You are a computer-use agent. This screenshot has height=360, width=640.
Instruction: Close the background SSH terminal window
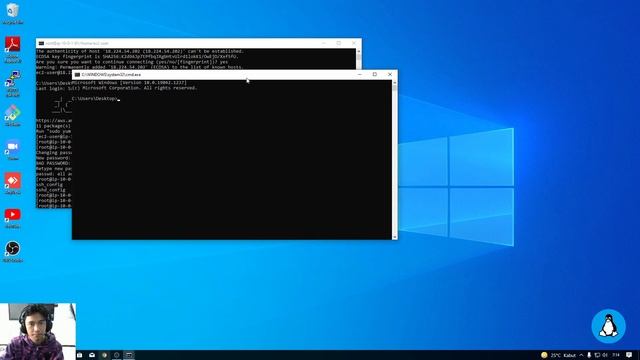click(354, 43)
